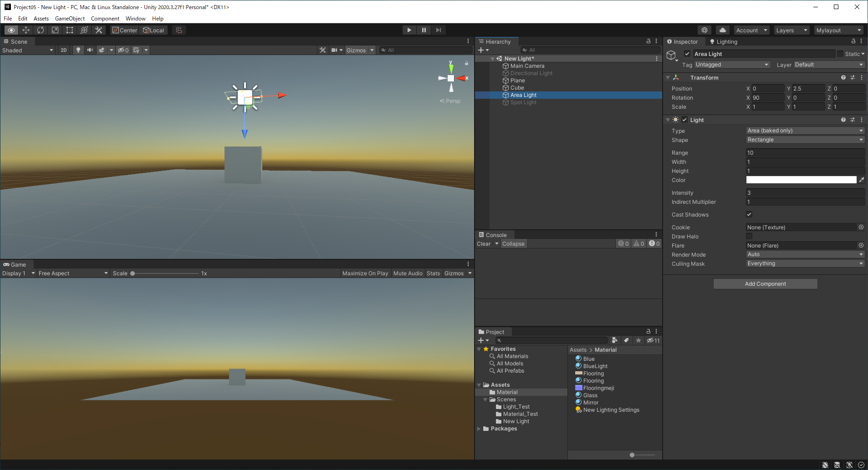Open Light component help icon
Screen dimensions: 868x470
coord(843,120)
